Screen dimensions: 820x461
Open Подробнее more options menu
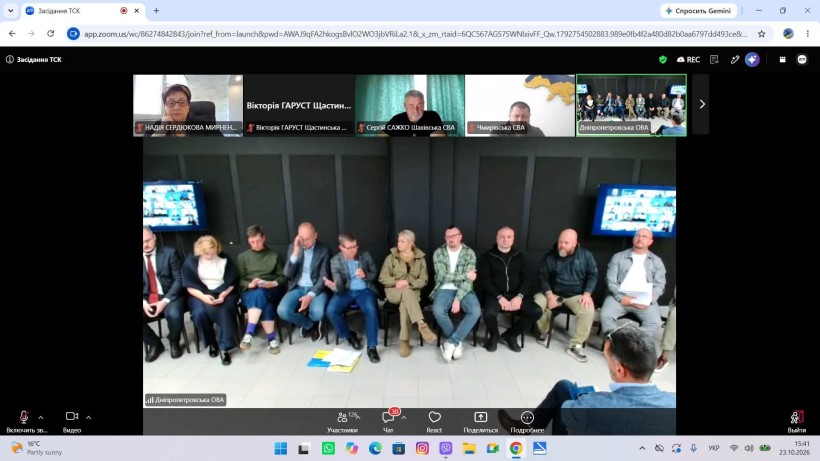point(527,421)
